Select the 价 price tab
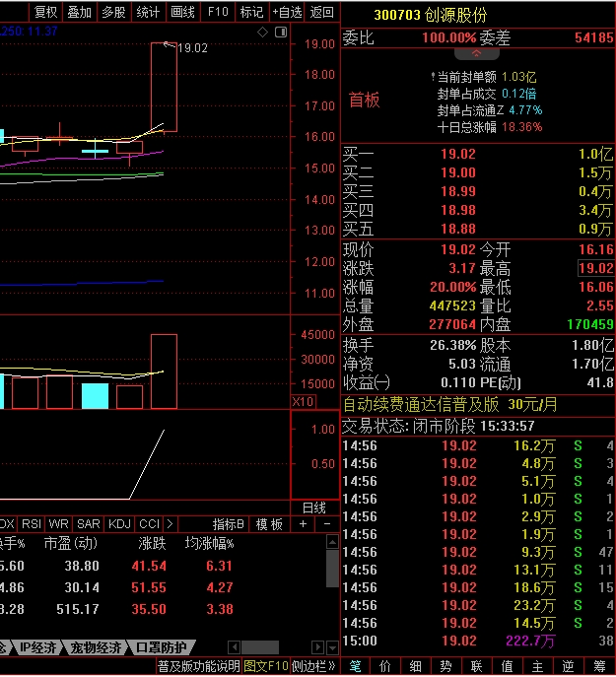Image resolution: width=616 pixels, height=677 pixels. click(385, 666)
